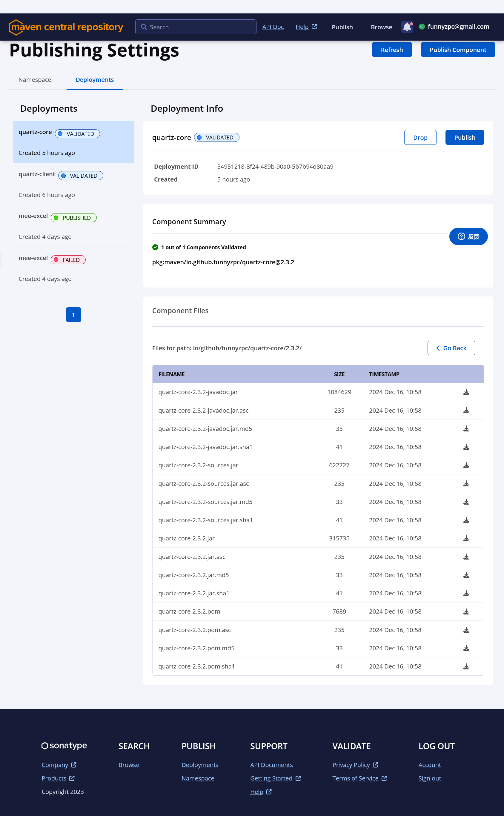Open Help link in header
The image size is (504, 816).
pyautogui.click(x=306, y=27)
